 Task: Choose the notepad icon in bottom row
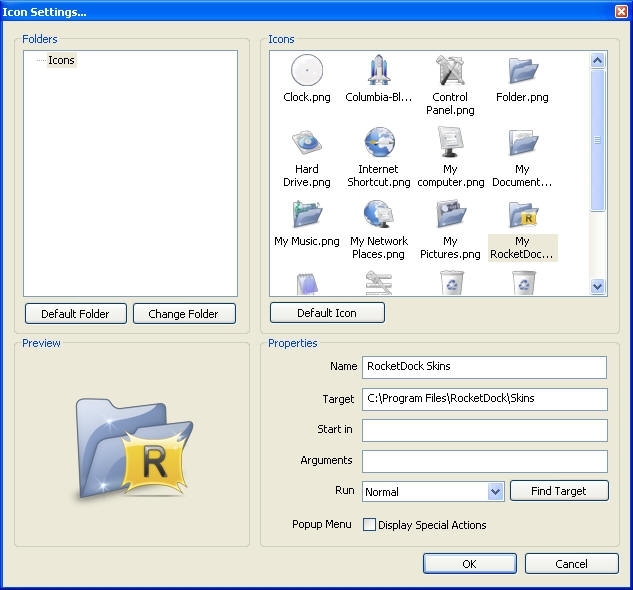click(307, 283)
